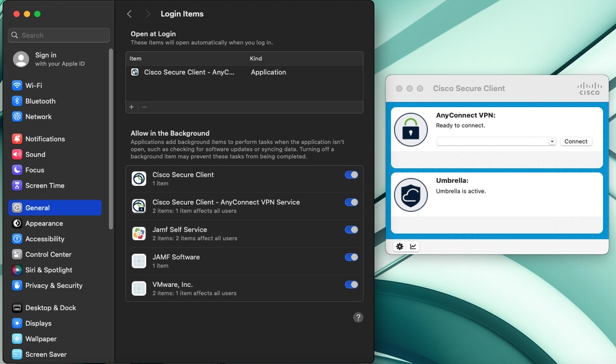Toggle off Jamf Self Service background item
Viewport: 616px width, 364px height.
[x=351, y=230]
